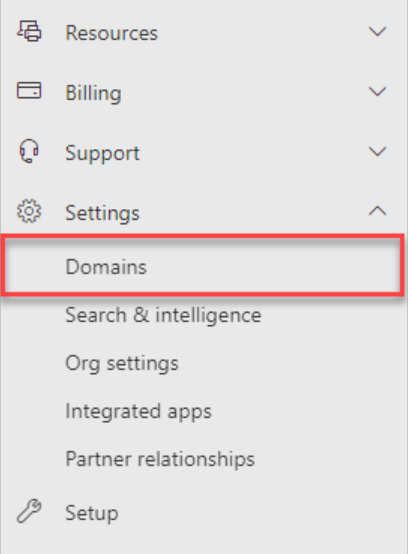408x554 pixels.
Task: Click the red-outlined highlighted menu entry
Action: click(202, 266)
